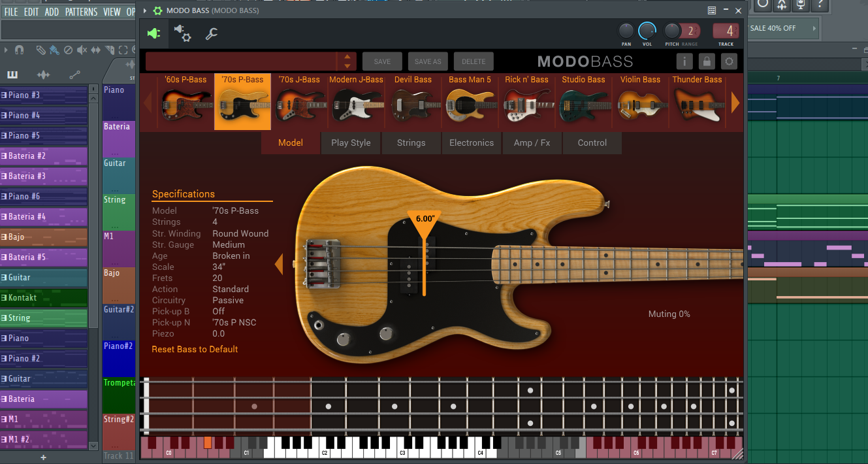Open the piano keys pattern picker icon
This screenshot has height=464, width=868.
click(x=13, y=75)
